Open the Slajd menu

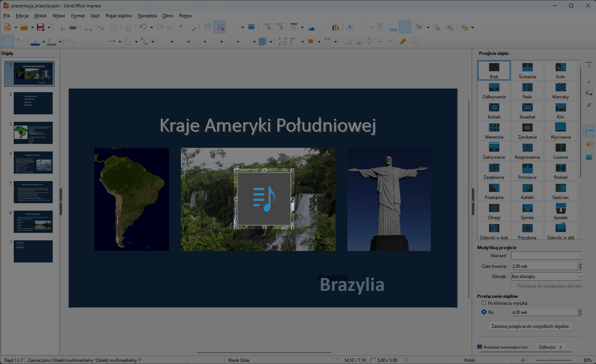pyautogui.click(x=95, y=16)
